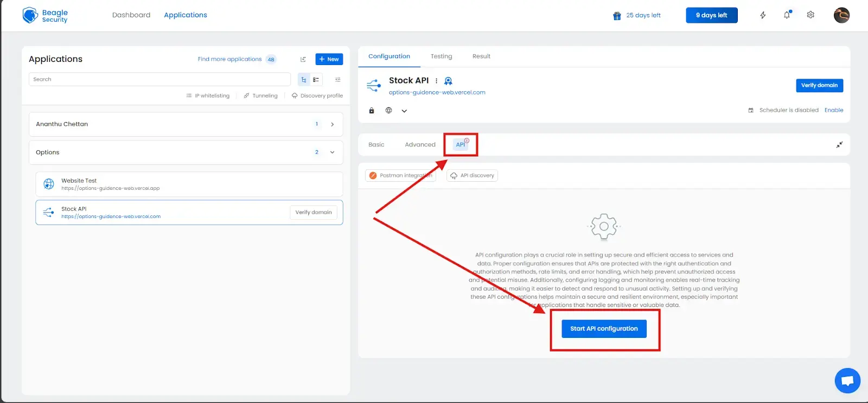The width and height of the screenshot is (868, 403).
Task: Click the New application button
Action: tap(329, 59)
